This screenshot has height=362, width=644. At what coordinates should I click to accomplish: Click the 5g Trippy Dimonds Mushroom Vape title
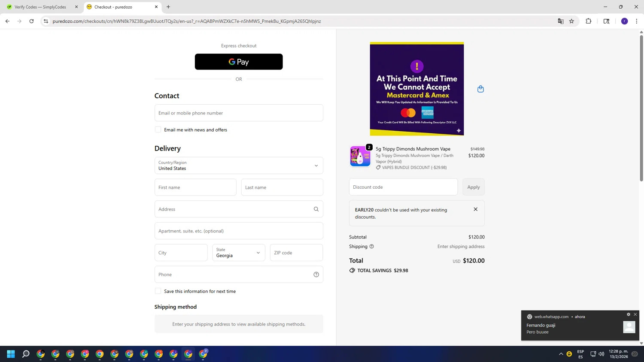[x=413, y=149]
